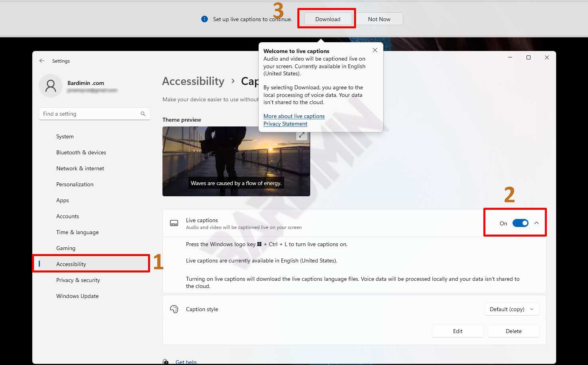This screenshot has height=365, width=588.
Task: Collapse the Live captions section chevron
Action: 537,223
